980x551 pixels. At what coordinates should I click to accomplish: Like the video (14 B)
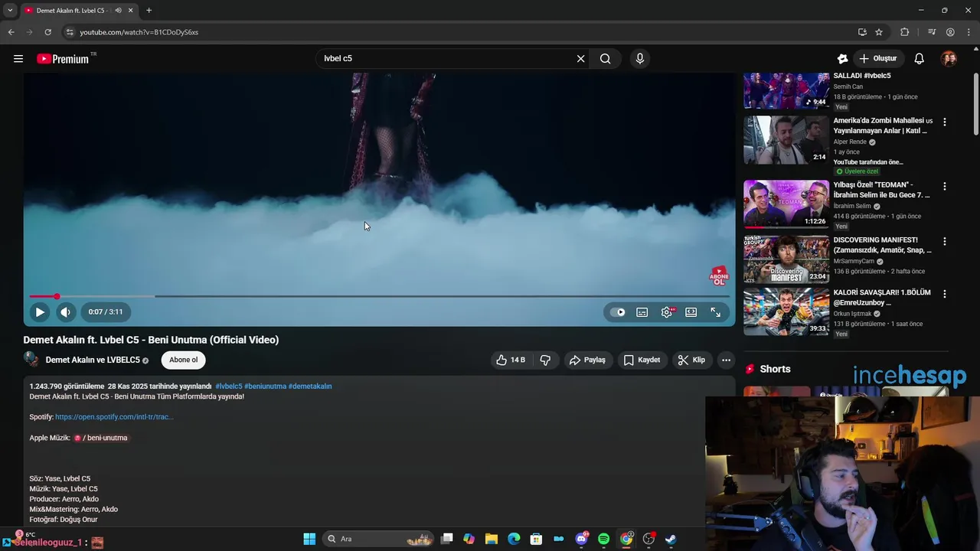coord(511,360)
